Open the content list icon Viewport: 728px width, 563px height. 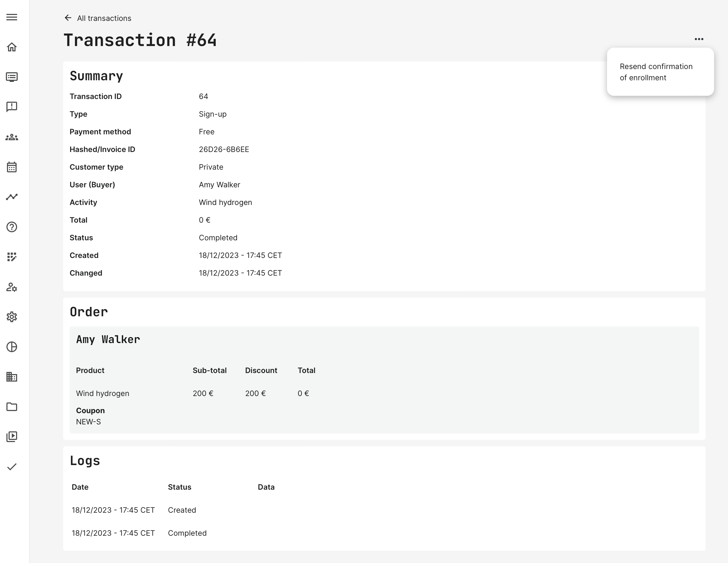tap(12, 77)
